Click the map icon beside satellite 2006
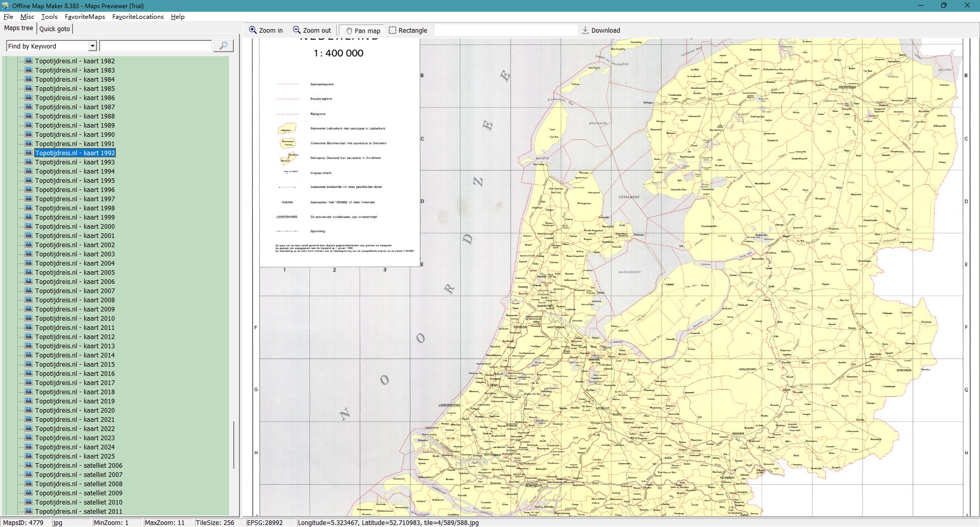Viewport: 980px width, 527px height. tap(29, 465)
